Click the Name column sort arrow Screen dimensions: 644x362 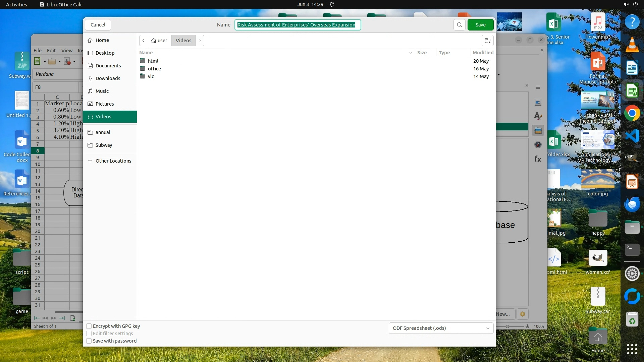tap(410, 53)
